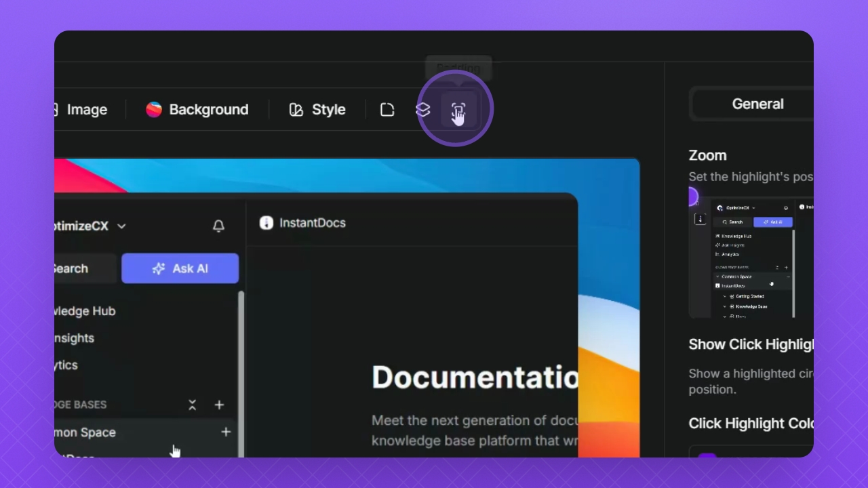Click the Search button in the sidebar
This screenshot has height=488, width=868.
85,268
